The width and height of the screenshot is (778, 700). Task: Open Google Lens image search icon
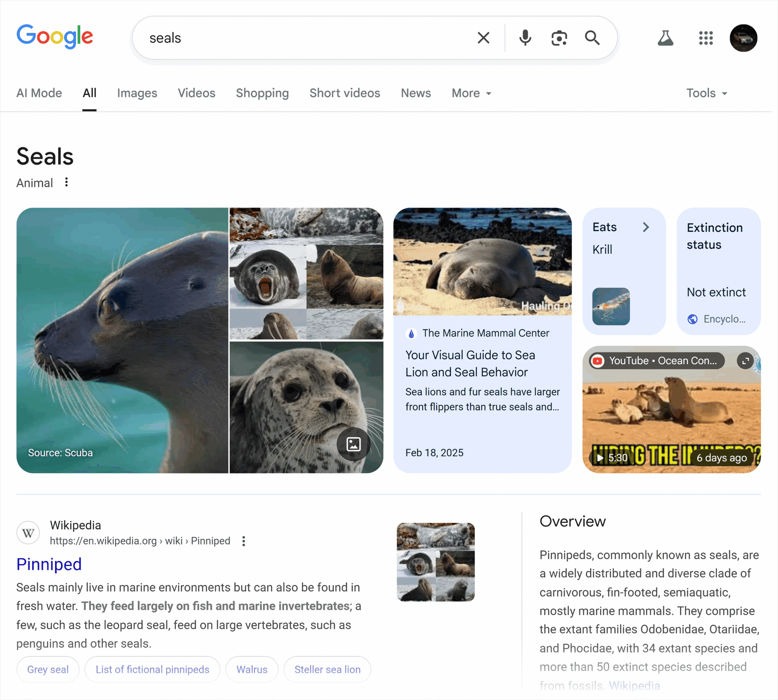[559, 38]
